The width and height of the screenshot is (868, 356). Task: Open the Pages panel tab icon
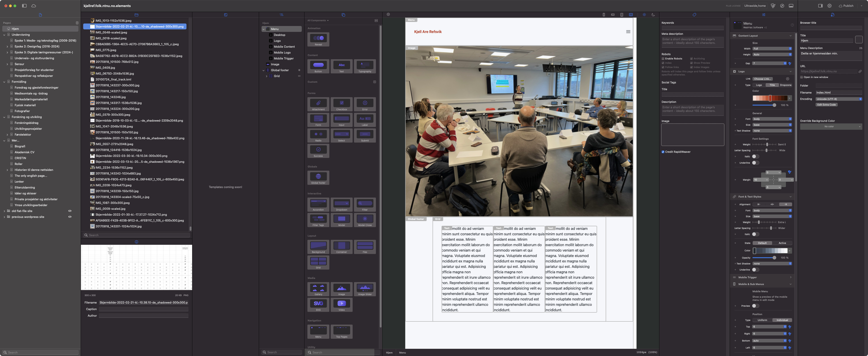40,15
